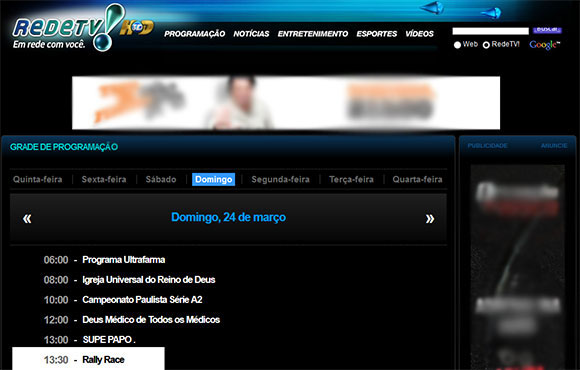Switch to the Terça-feira tab

pyautogui.click(x=351, y=179)
